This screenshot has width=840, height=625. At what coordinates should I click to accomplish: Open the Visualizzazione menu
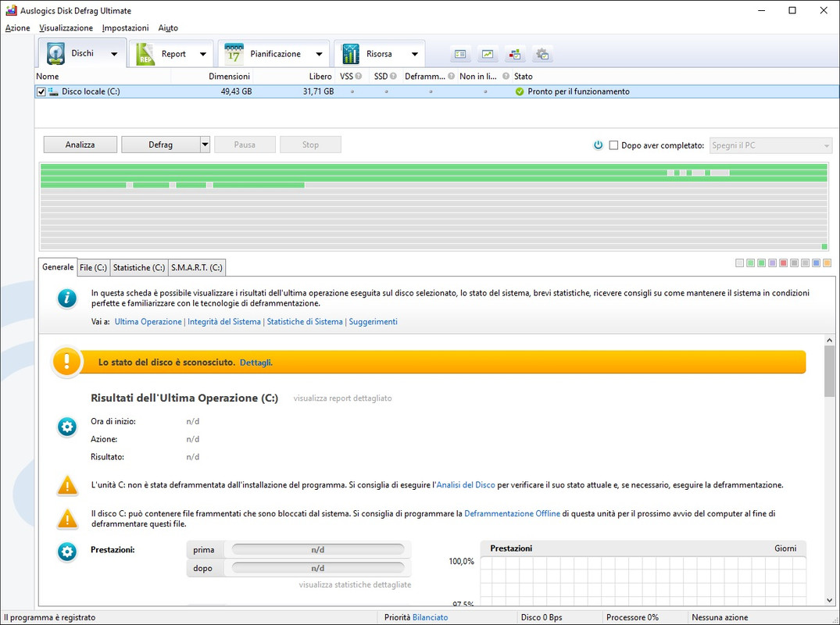(x=66, y=28)
